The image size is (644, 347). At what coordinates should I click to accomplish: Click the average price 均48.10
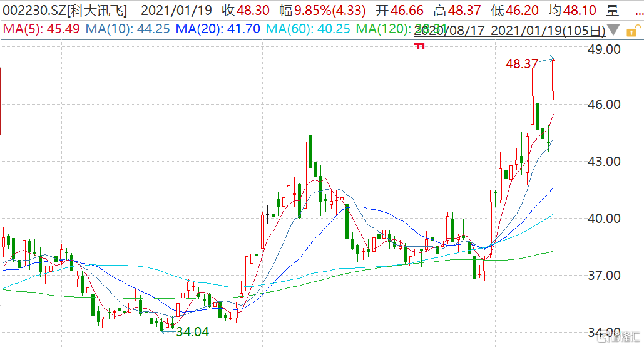pyautogui.click(x=572, y=10)
